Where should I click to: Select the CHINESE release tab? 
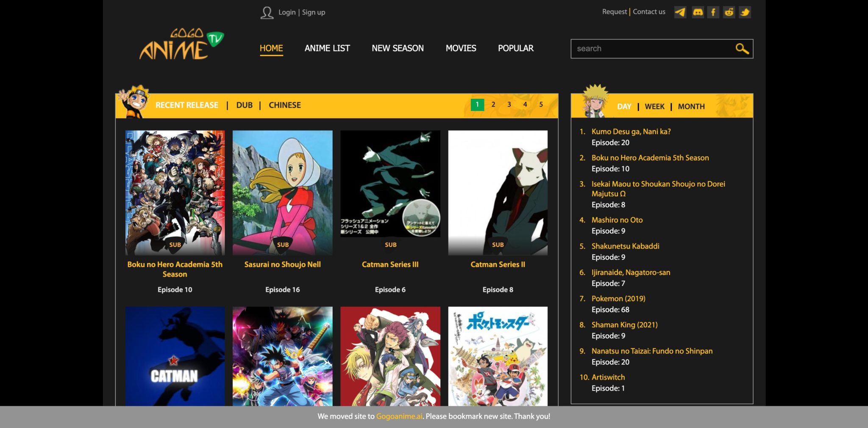point(284,105)
